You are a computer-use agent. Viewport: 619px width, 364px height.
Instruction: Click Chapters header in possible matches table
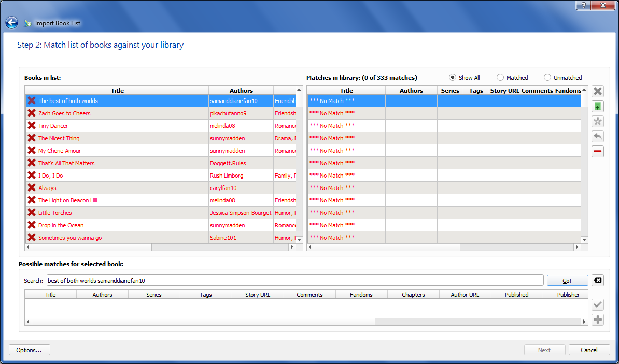(413, 295)
